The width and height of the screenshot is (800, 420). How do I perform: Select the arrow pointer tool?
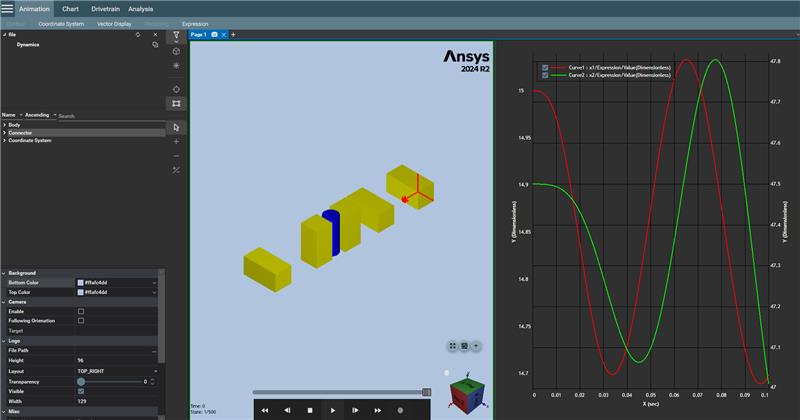tap(176, 127)
